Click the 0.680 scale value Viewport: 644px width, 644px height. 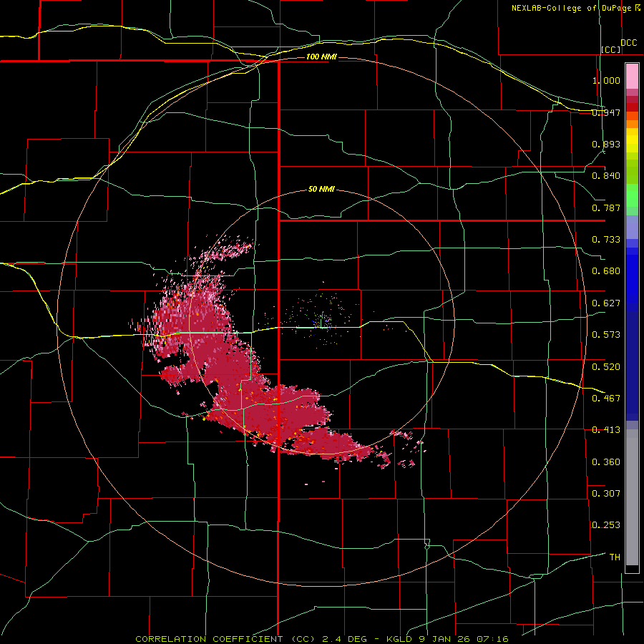606,271
